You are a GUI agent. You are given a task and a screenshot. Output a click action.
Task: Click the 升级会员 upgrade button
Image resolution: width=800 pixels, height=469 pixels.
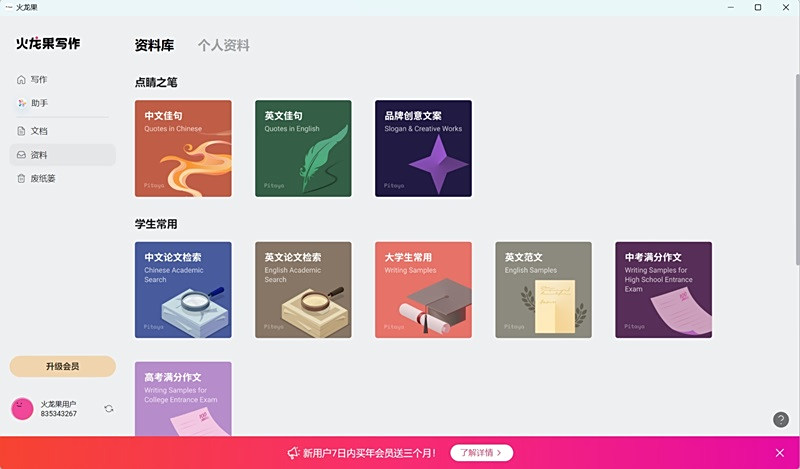point(62,366)
